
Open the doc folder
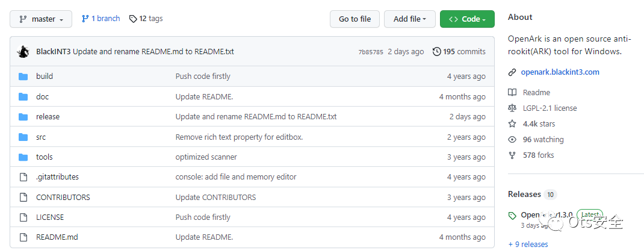pos(42,96)
